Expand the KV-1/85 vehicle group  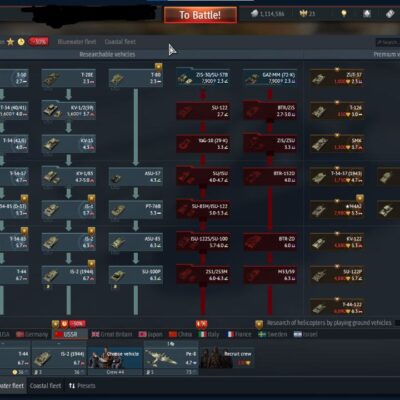pos(69,177)
